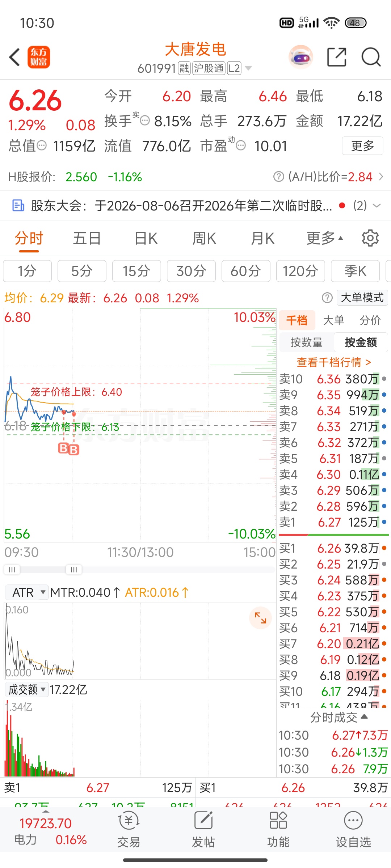The image size is (391, 868).
Task: Grab the right time range slider handle
Action: click(x=74, y=570)
